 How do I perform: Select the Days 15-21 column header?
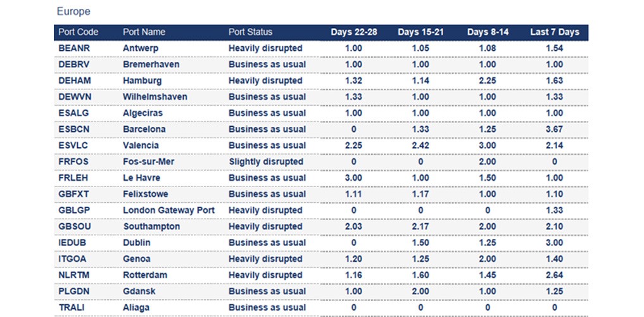click(x=420, y=32)
